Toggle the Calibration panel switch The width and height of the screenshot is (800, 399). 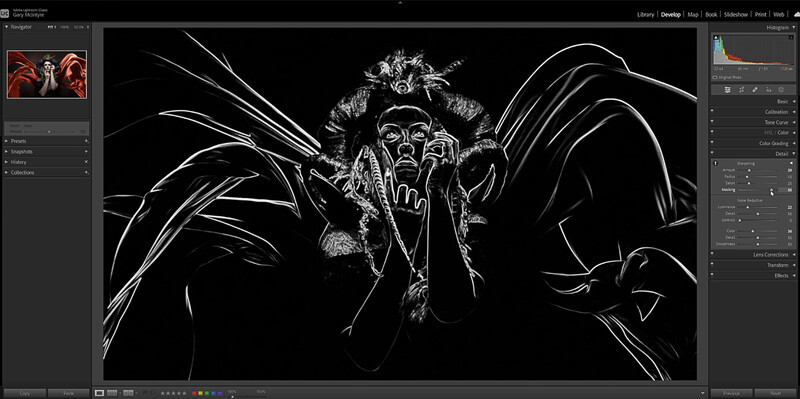tap(713, 112)
